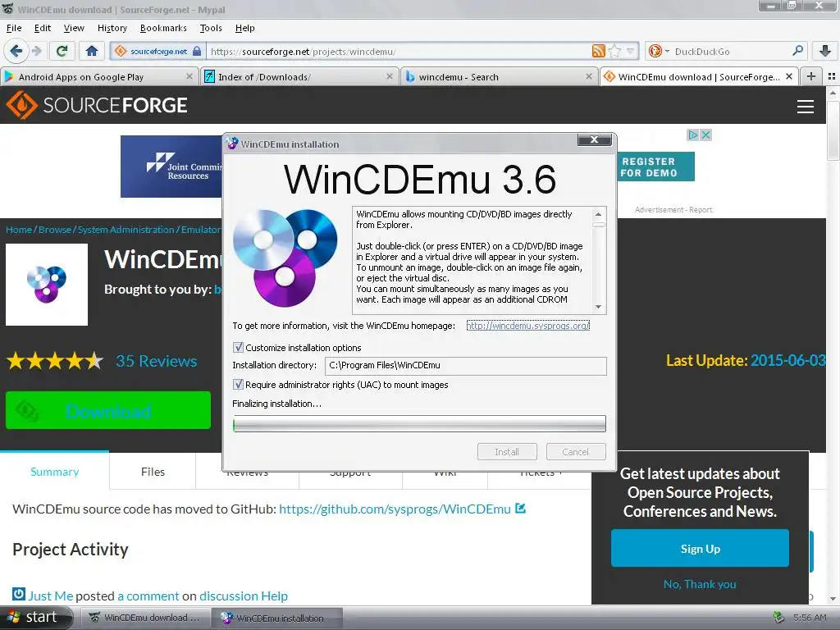
Task: Open the github.com/sysprogs/WinCDEmu link
Action: coord(395,509)
